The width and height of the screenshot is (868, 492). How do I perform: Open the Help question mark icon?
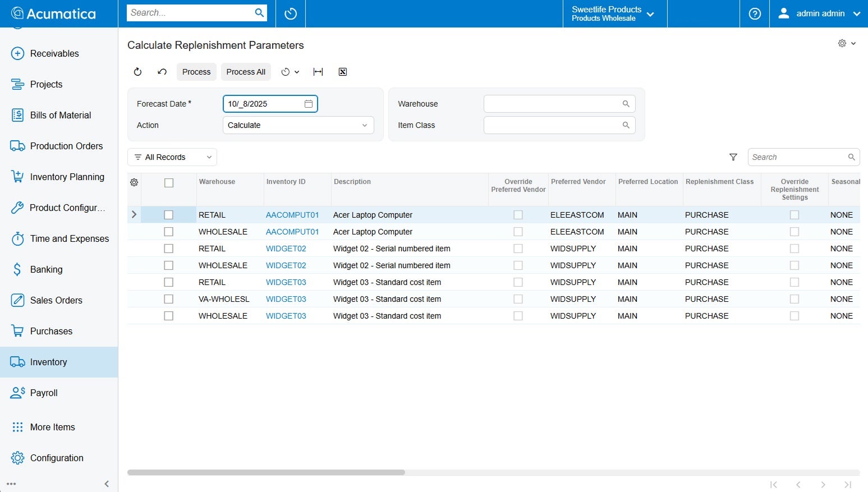click(754, 13)
